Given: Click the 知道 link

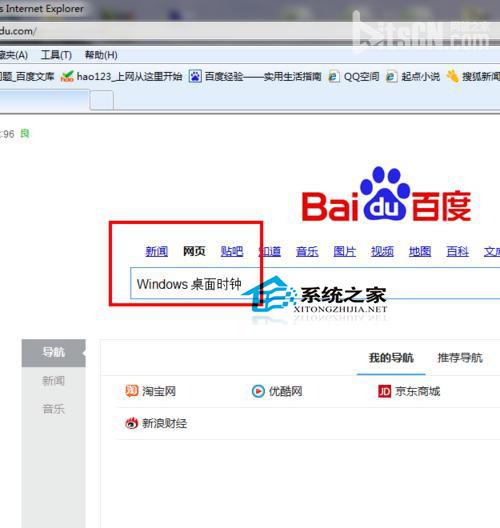Looking at the screenshot, I should pyautogui.click(x=270, y=251).
